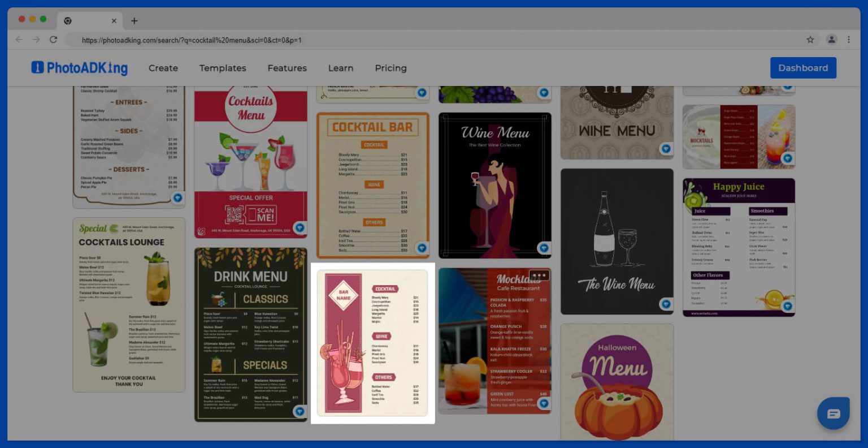
Task: Go to the Dashboard
Action: pos(803,67)
